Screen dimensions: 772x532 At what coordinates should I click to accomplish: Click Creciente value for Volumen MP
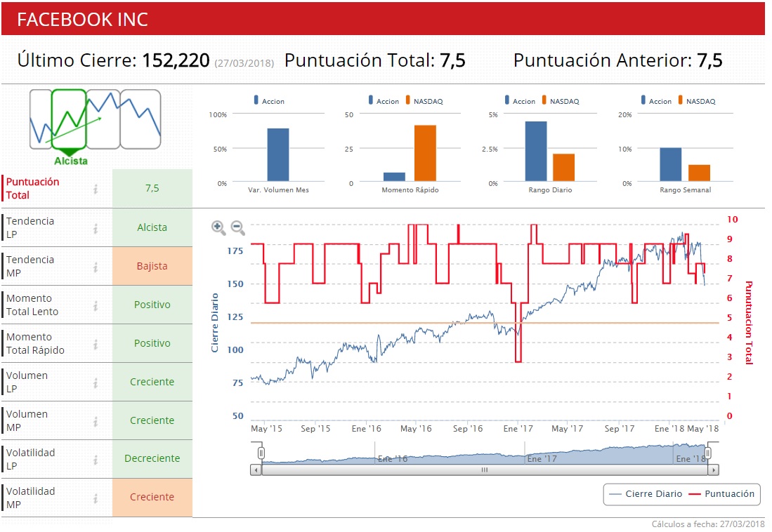[152, 421]
